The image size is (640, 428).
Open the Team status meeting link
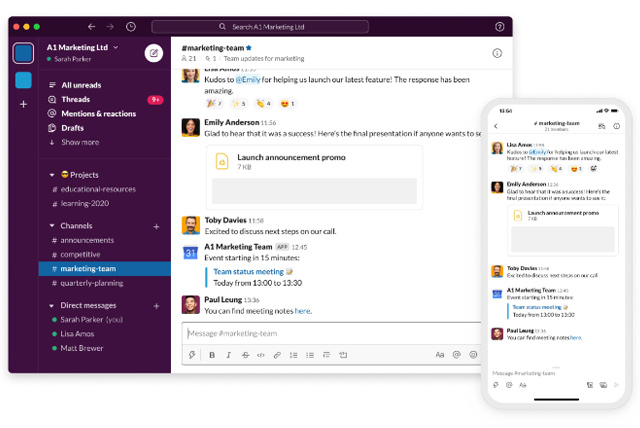pos(249,272)
